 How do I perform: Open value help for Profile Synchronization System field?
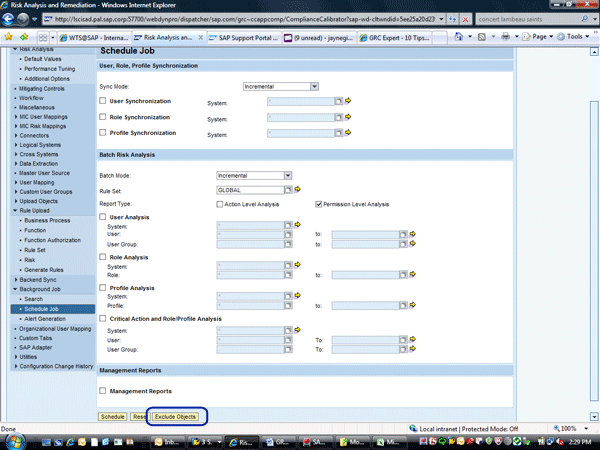point(337,133)
